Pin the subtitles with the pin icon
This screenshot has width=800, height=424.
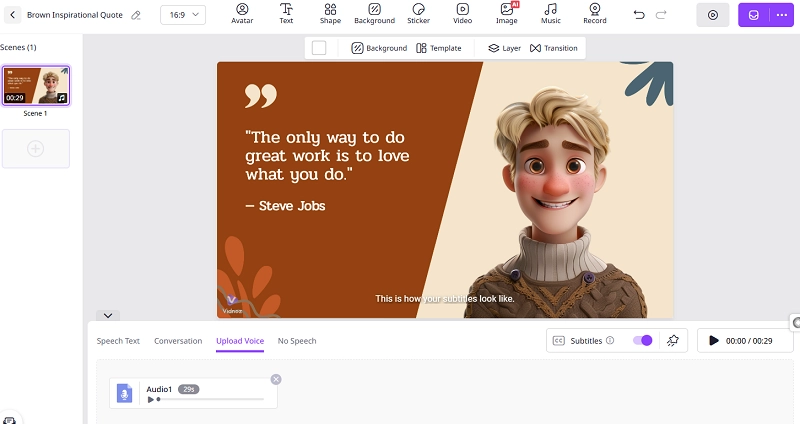coord(673,340)
